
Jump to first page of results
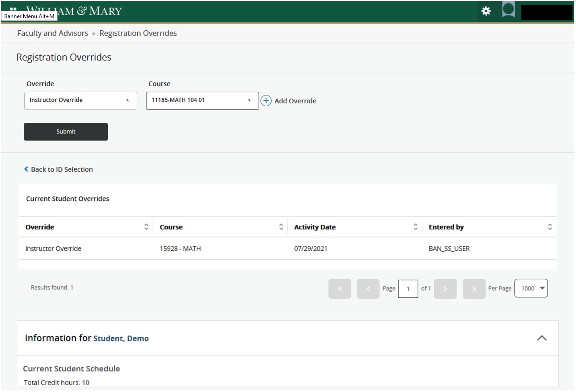(340, 288)
